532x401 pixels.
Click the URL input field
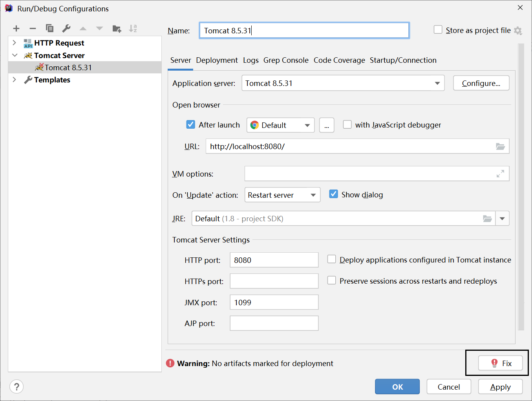pyautogui.click(x=357, y=146)
